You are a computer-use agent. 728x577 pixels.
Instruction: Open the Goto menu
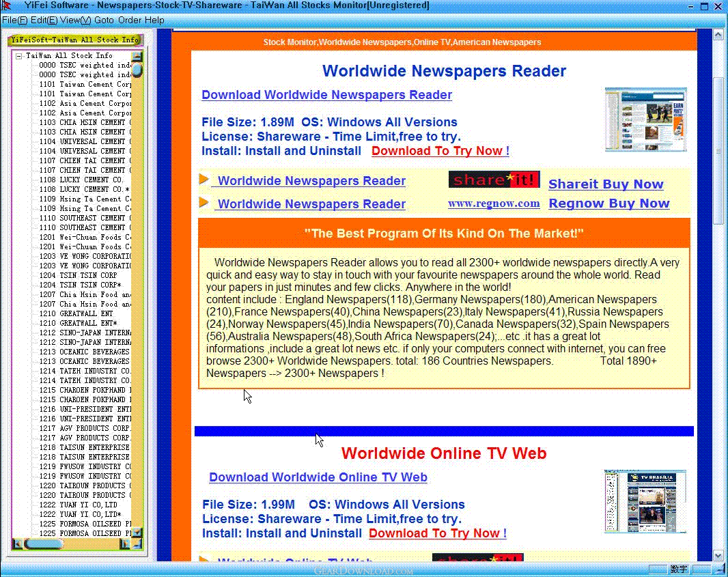[104, 20]
